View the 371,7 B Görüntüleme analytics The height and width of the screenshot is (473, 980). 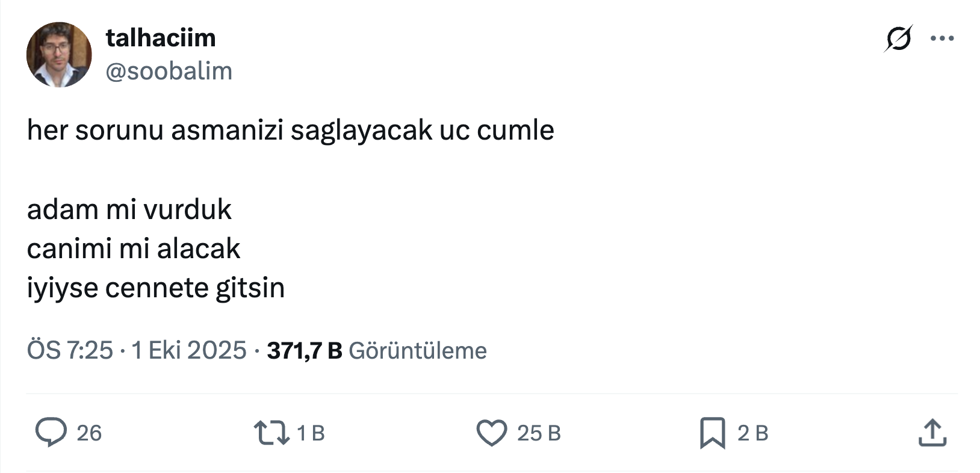point(377,350)
